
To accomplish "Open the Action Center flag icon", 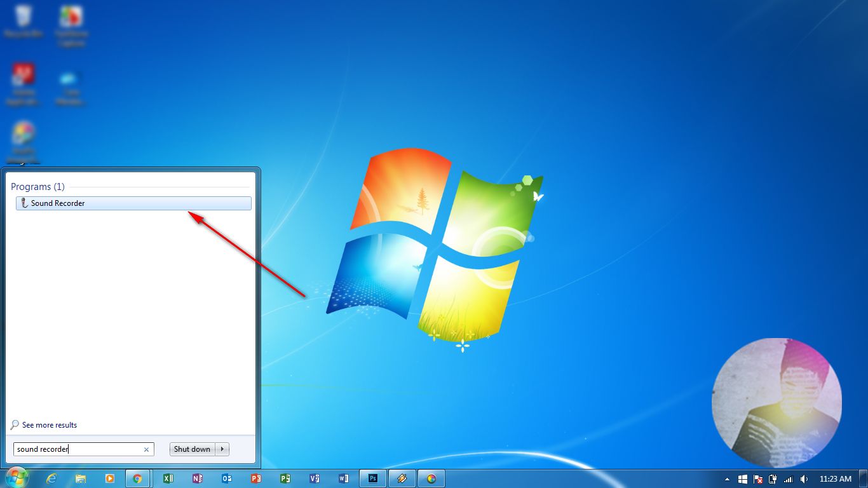I will [x=757, y=479].
